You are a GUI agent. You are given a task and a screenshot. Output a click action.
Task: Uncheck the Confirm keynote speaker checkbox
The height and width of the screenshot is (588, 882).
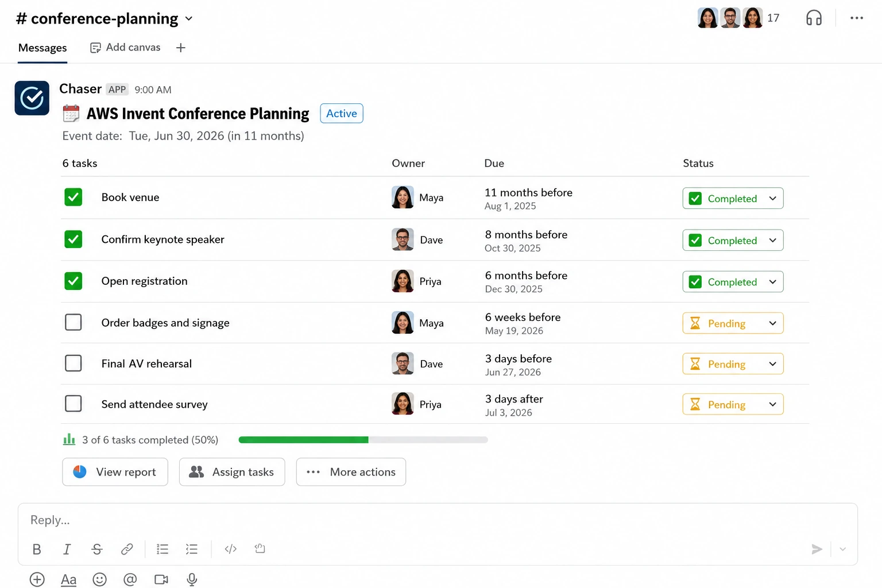(x=73, y=239)
